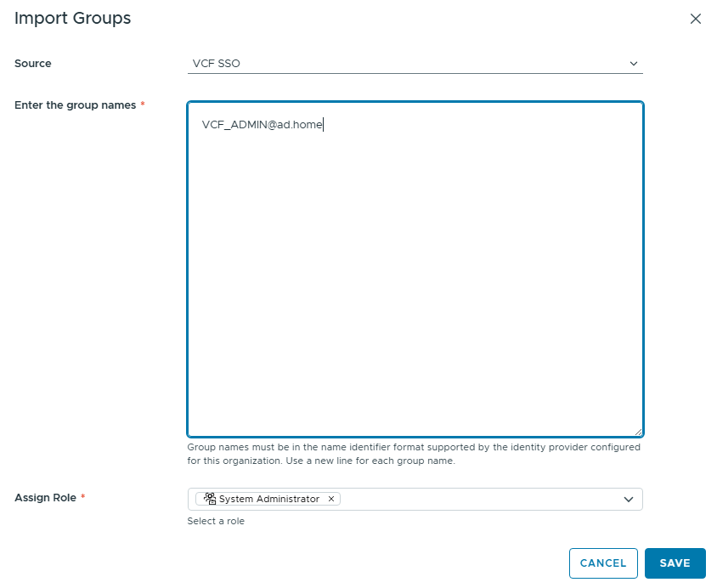Viewport: 717px width, 588px height.
Task: Click empty area of Assign Role field
Action: pos(476,500)
